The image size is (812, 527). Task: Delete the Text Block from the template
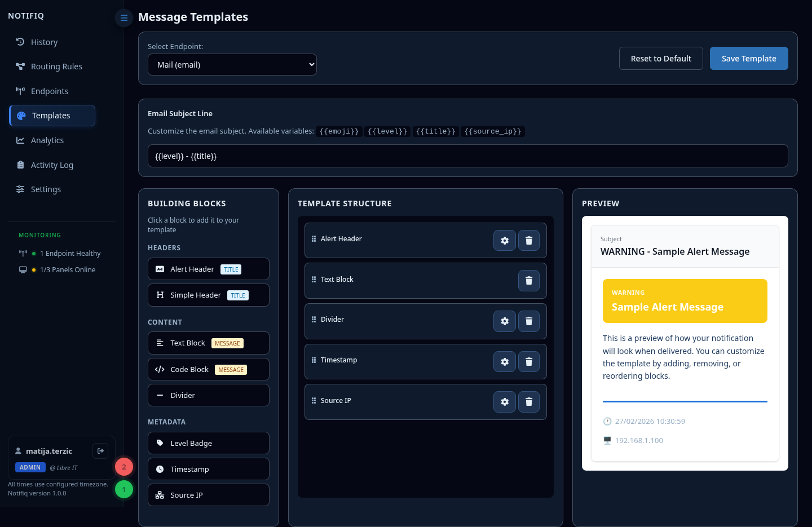tap(529, 281)
